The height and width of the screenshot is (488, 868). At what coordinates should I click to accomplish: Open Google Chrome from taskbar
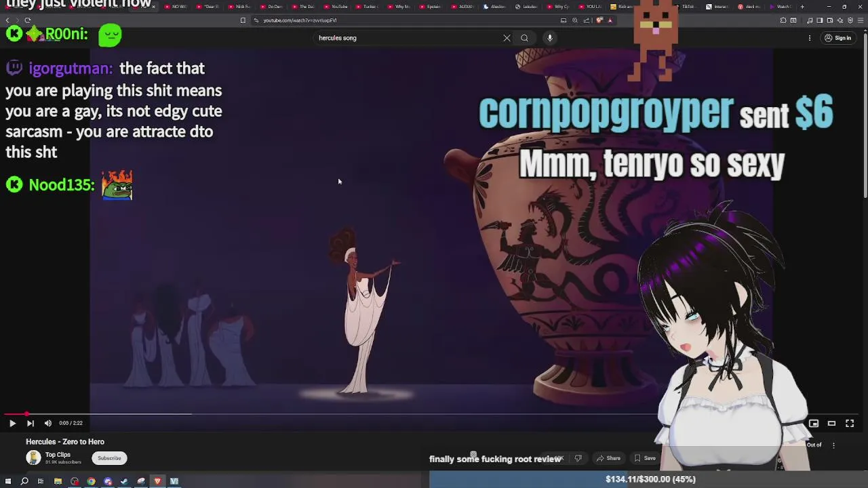point(91,481)
